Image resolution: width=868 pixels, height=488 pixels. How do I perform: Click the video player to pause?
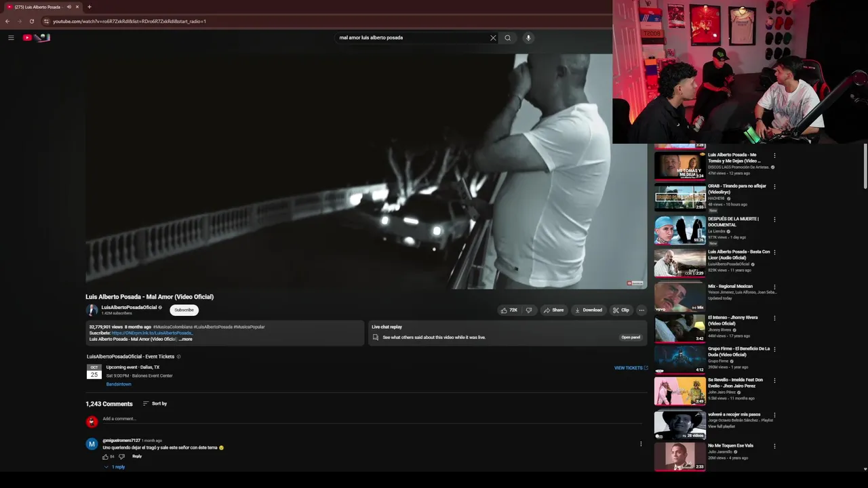click(x=366, y=171)
